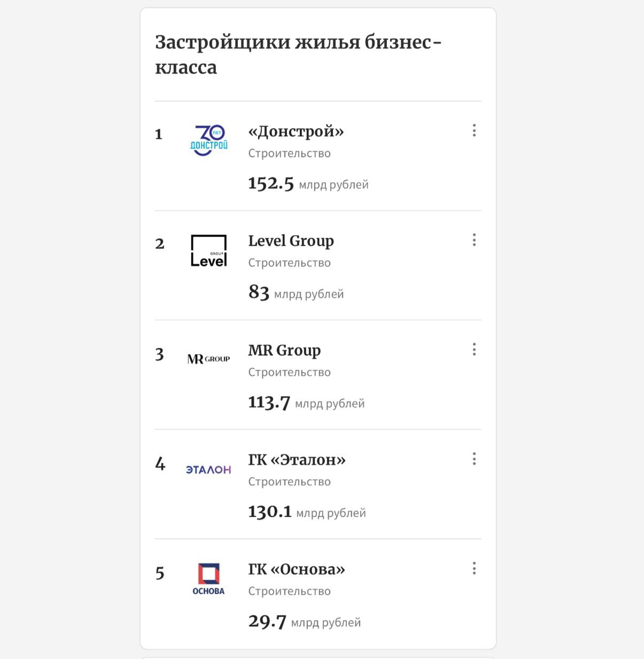Open the Level Group company link
The image size is (644, 659).
pos(291,241)
